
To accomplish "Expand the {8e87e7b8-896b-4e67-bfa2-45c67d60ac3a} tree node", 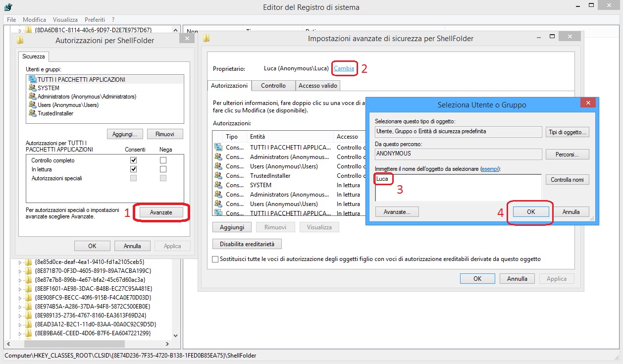I will [x=20, y=280].
